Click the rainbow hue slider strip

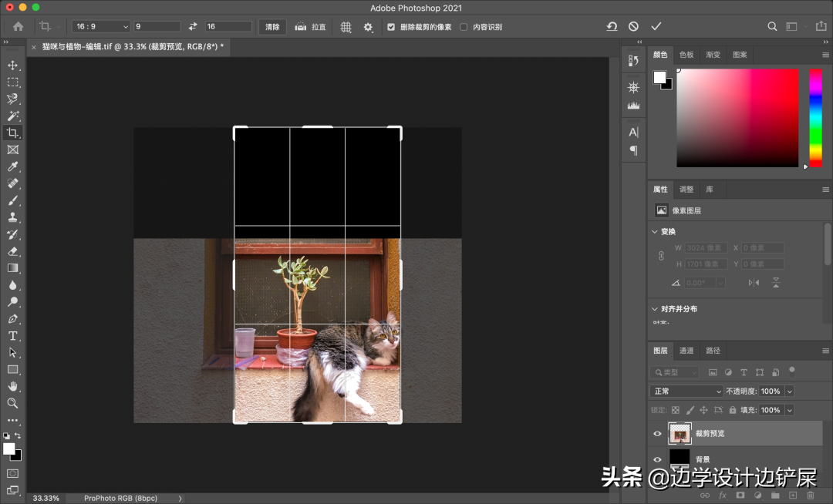[x=816, y=118]
